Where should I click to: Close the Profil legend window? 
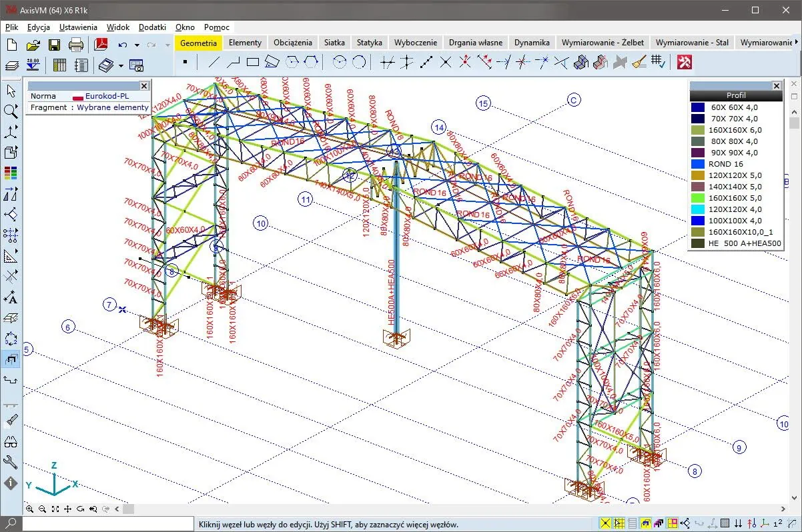coord(776,86)
